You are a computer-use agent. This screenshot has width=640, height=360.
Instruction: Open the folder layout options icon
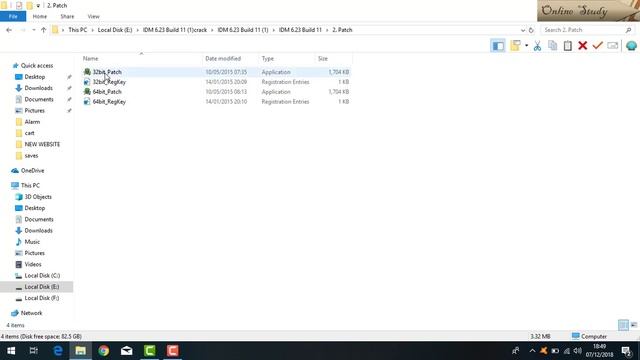pyautogui.click(x=516, y=46)
